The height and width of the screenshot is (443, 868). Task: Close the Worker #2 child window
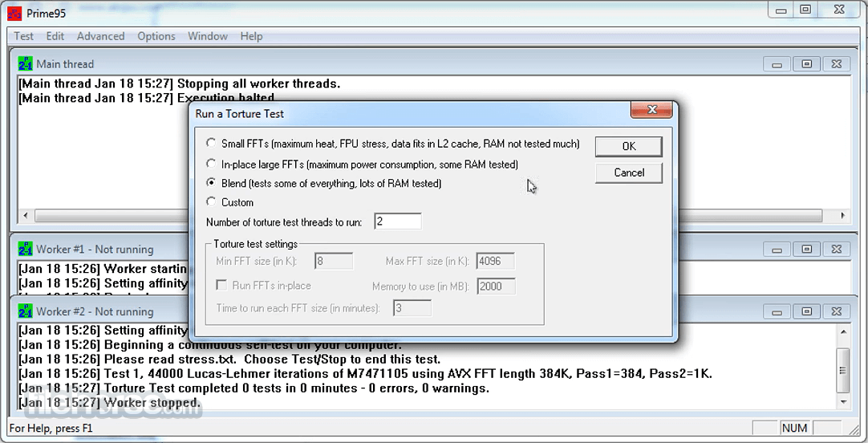click(837, 311)
